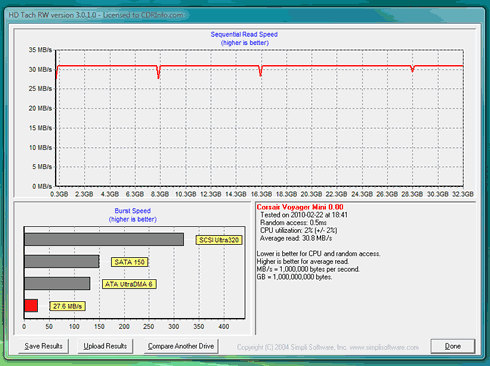Viewport: 490px width, 366px height.
Task: Click the simplisoftware.com copyright text
Action: [328, 347]
